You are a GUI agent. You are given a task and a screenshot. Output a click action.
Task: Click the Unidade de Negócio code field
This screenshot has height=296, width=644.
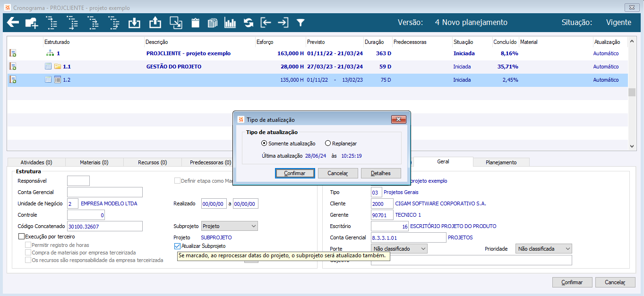pos(73,203)
